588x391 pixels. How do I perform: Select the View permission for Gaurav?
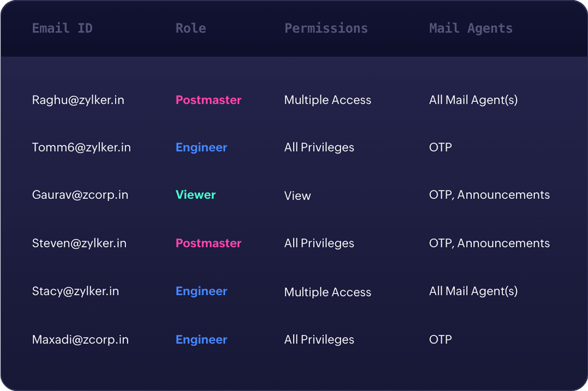297,196
